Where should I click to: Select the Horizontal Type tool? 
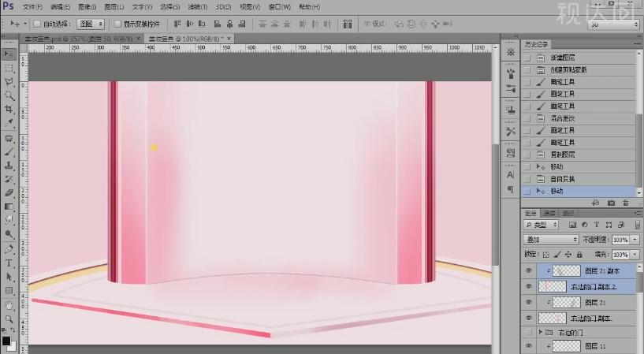pos(9,263)
